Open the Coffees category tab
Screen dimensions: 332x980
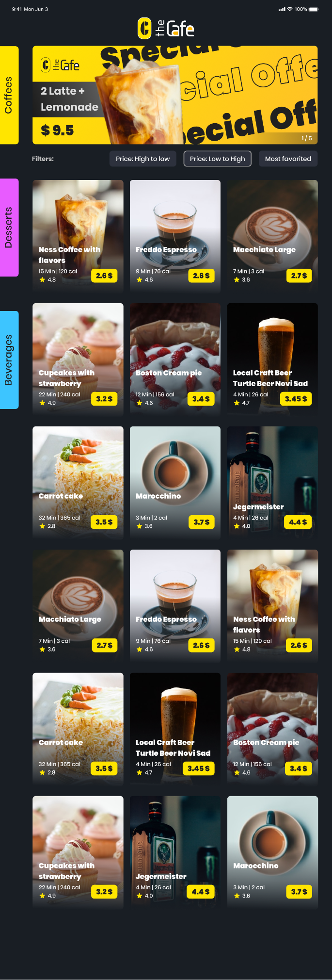[9, 95]
